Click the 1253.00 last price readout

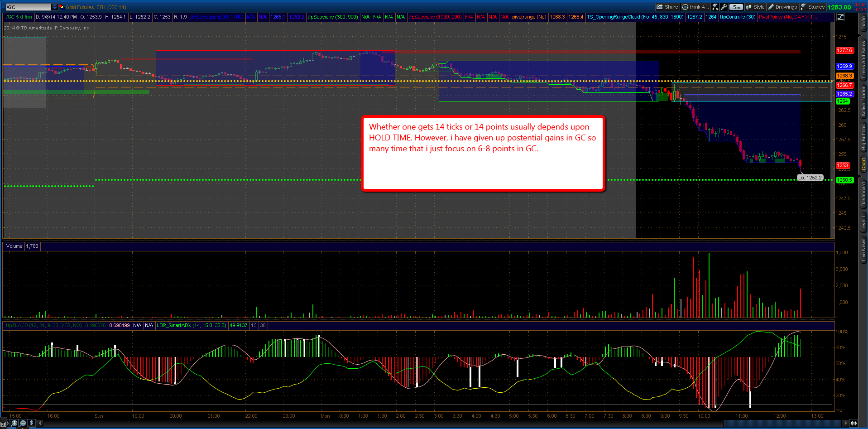(839, 7)
